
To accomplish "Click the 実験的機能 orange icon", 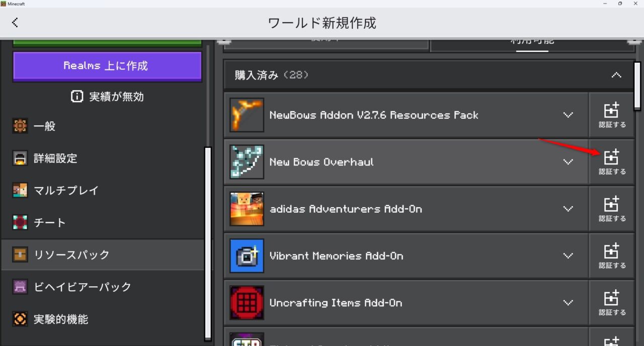I will click(x=20, y=319).
